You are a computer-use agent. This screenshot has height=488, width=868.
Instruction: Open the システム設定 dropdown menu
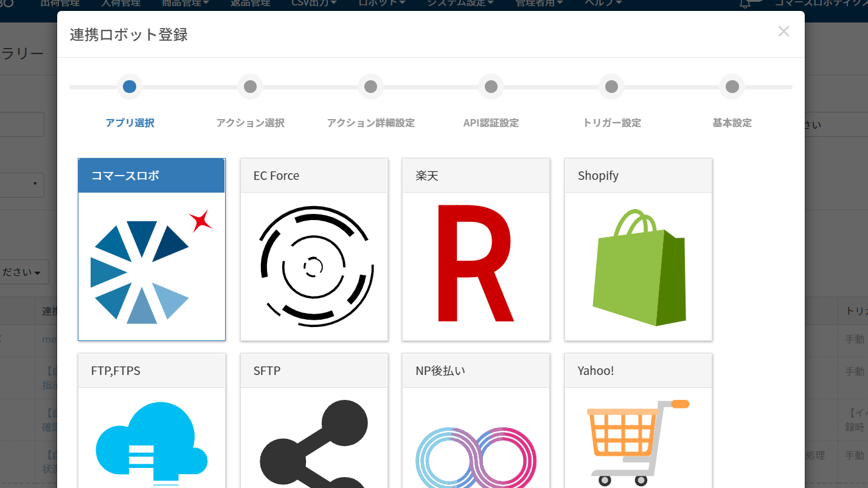click(460, 3)
